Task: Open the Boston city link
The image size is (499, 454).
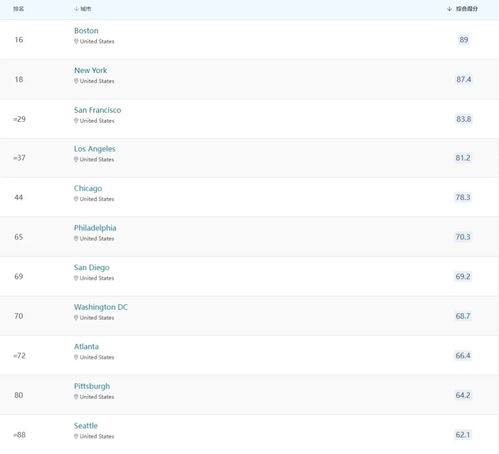Action: click(86, 31)
